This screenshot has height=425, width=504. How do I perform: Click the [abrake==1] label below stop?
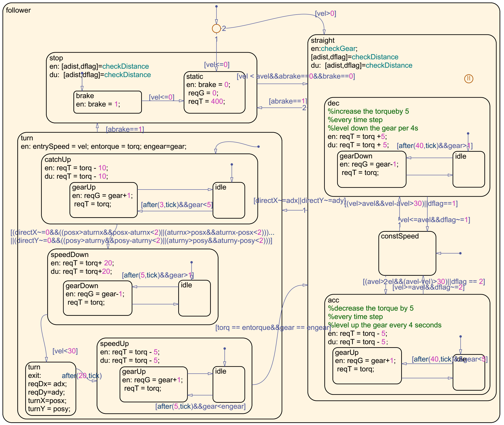click(x=125, y=129)
